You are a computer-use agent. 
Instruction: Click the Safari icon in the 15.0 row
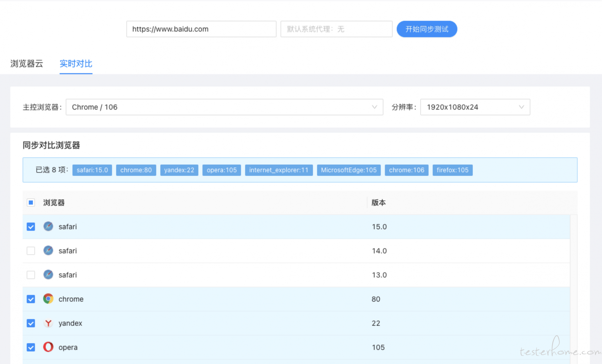48,226
